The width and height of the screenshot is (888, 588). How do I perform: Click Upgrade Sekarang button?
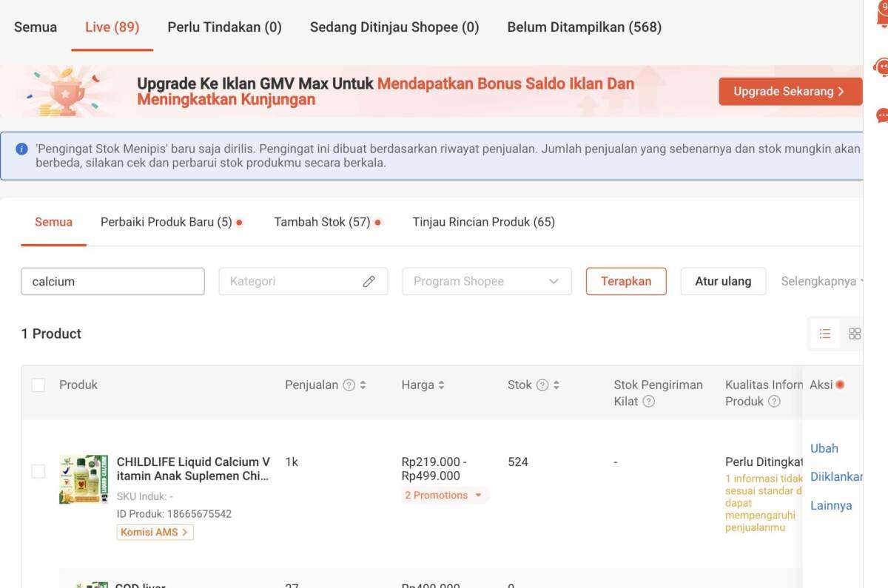(x=790, y=92)
